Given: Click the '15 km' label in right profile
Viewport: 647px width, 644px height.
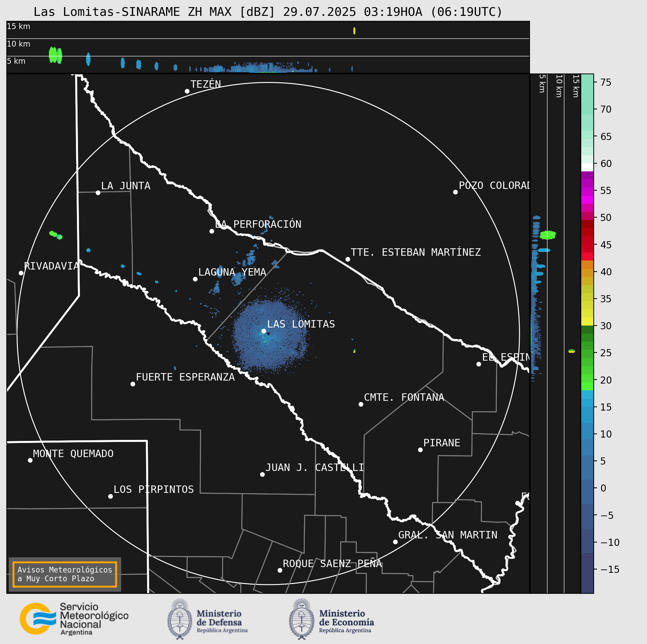Looking at the screenshot, I should tap(576, 86).
